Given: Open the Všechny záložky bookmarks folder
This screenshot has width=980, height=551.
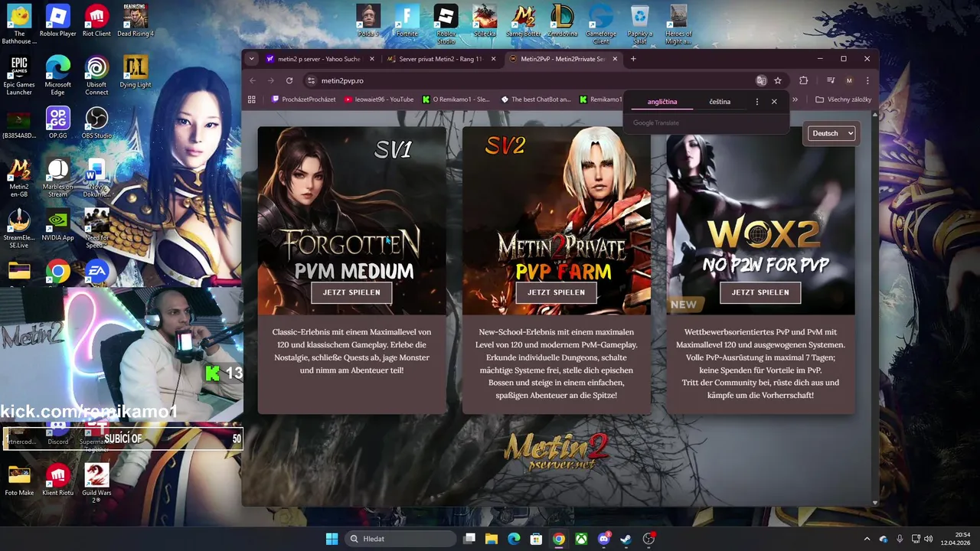Looking at the screenshot, I should 843,99.
